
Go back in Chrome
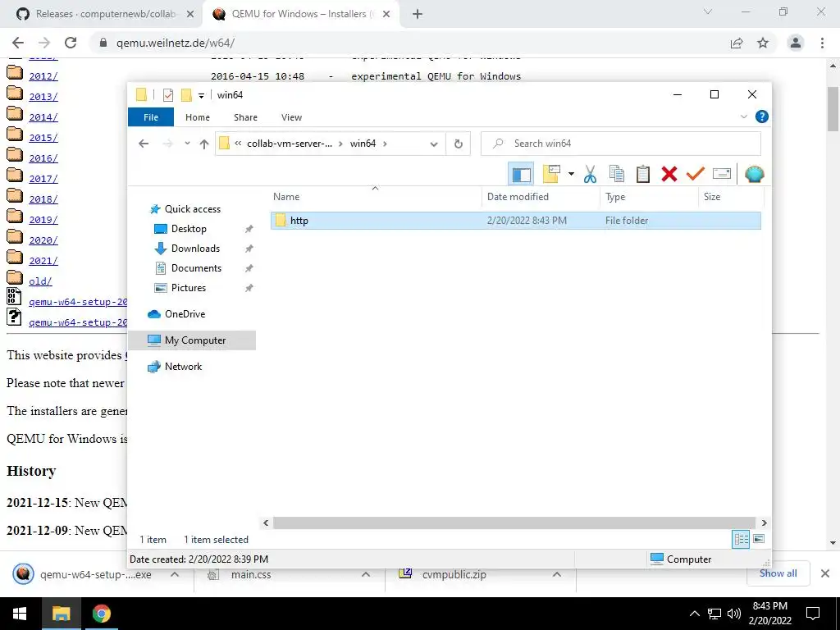point(18,43)
